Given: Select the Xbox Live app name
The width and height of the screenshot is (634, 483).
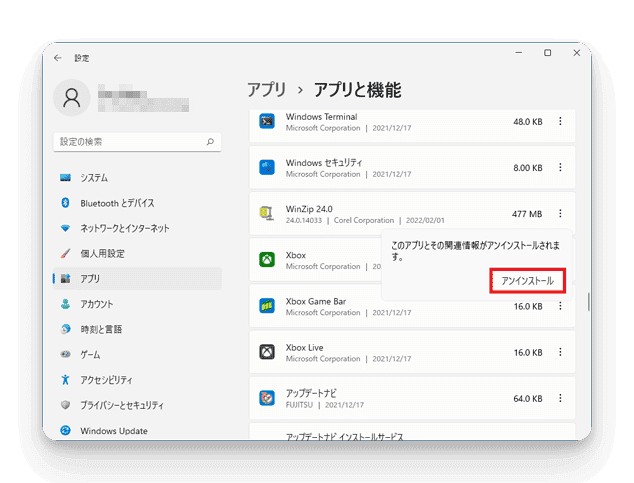Looking at the screenshot, I should [304, 348].
